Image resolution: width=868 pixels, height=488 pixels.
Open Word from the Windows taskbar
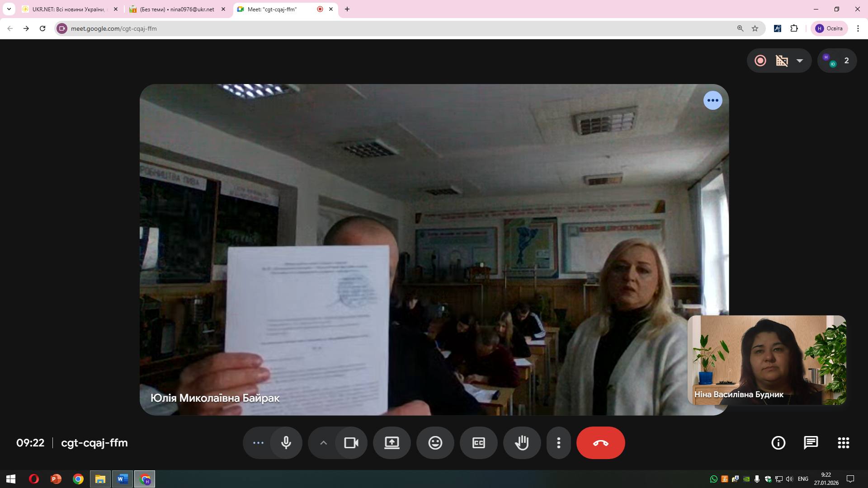[x=122, y=479]
